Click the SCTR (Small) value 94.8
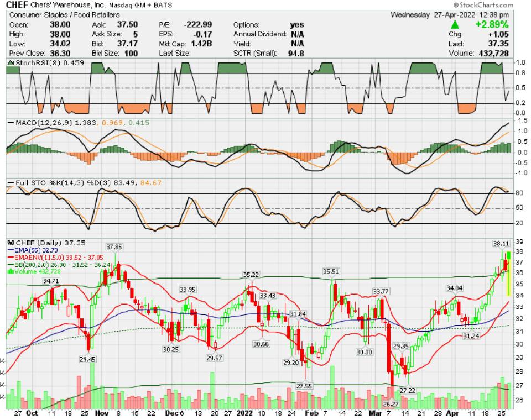Viewport: 531px width, 420px height. tap(296, 54)
